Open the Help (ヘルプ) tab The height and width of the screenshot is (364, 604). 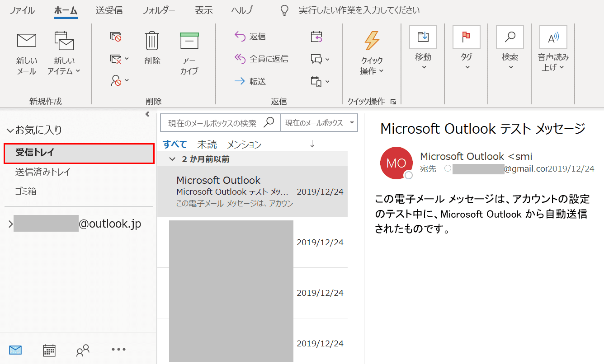242,10
